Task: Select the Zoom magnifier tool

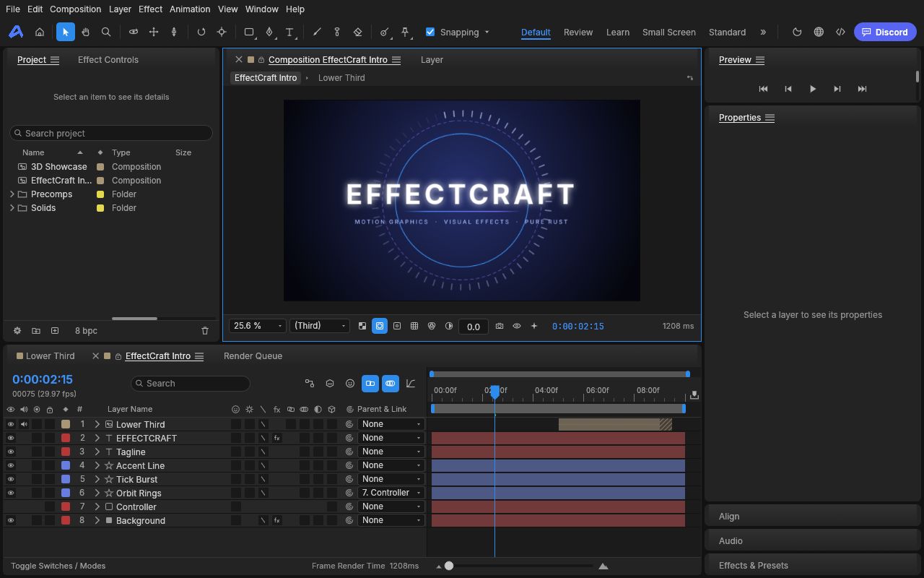Action: pos(106,32)
